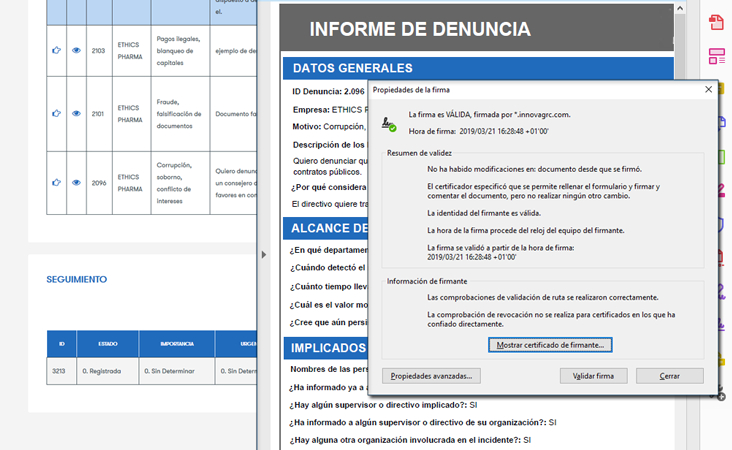Image resolution: width=732 pixels, height=450 pixels.
Task: View complaint 2101 via its eye icon
Action: pyautogui.click(x=76, y=113)
